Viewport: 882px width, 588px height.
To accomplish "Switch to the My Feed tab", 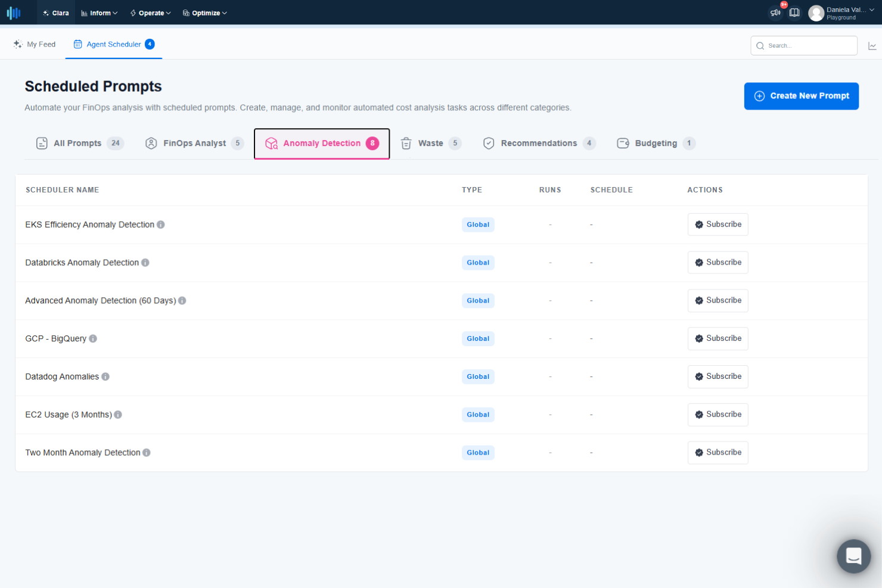I will [35, 44].
